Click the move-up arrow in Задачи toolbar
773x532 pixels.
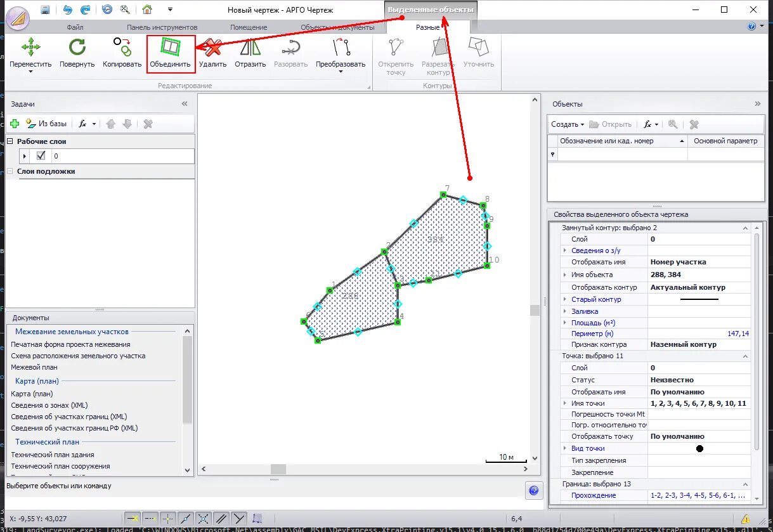click(111, 124)
